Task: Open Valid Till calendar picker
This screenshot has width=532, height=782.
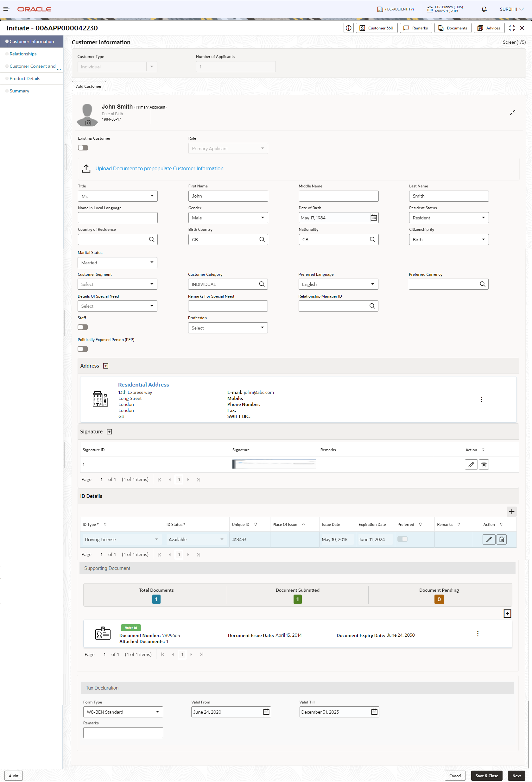Action: click(x=374, y=712)
